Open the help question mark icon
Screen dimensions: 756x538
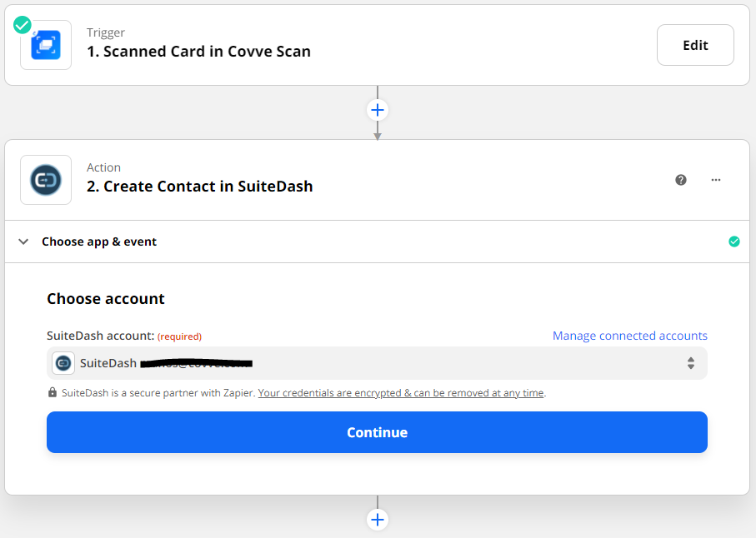[x=681, y=180]
